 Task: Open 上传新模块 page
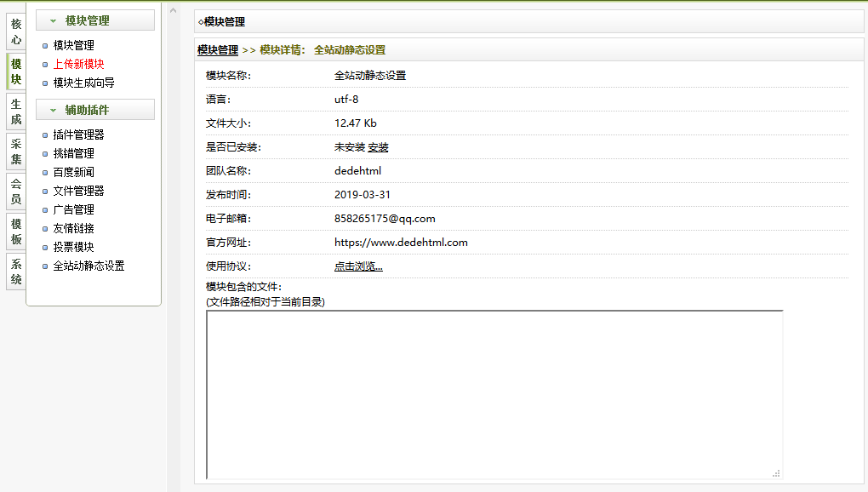click(x=77, y=64)
